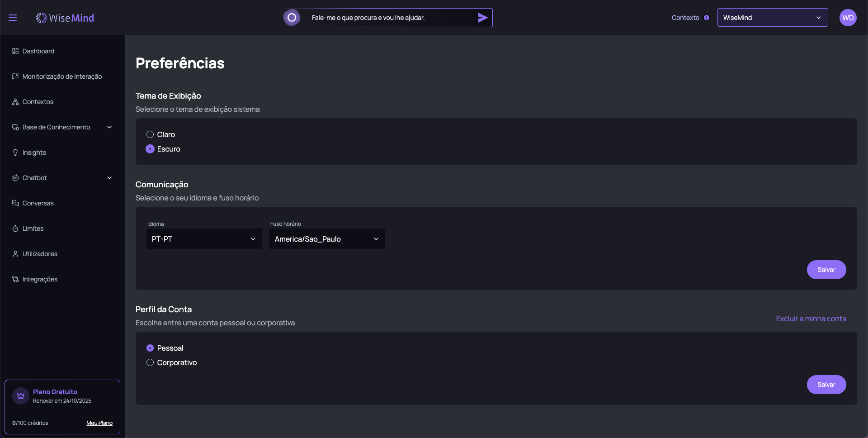This screenshot has width=868, height=438.
Task: Select the Claro theme radio button
Action: (150, 134)
